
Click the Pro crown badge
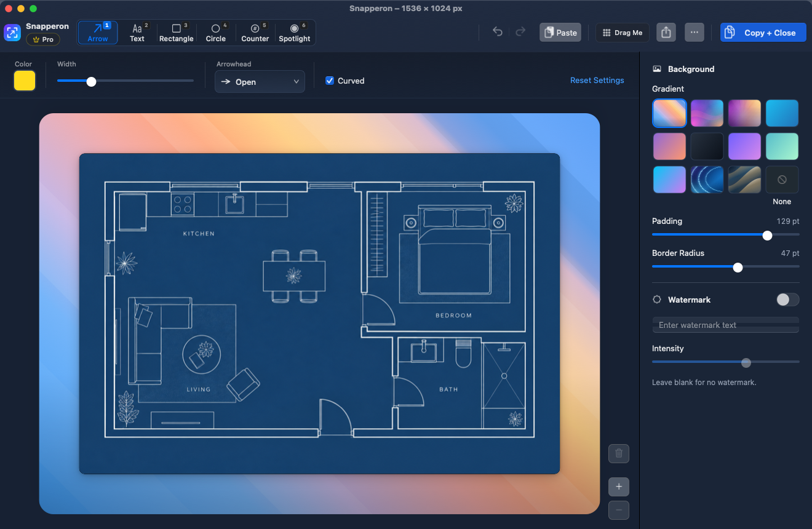pyautogui.click(x=43, y=39)
